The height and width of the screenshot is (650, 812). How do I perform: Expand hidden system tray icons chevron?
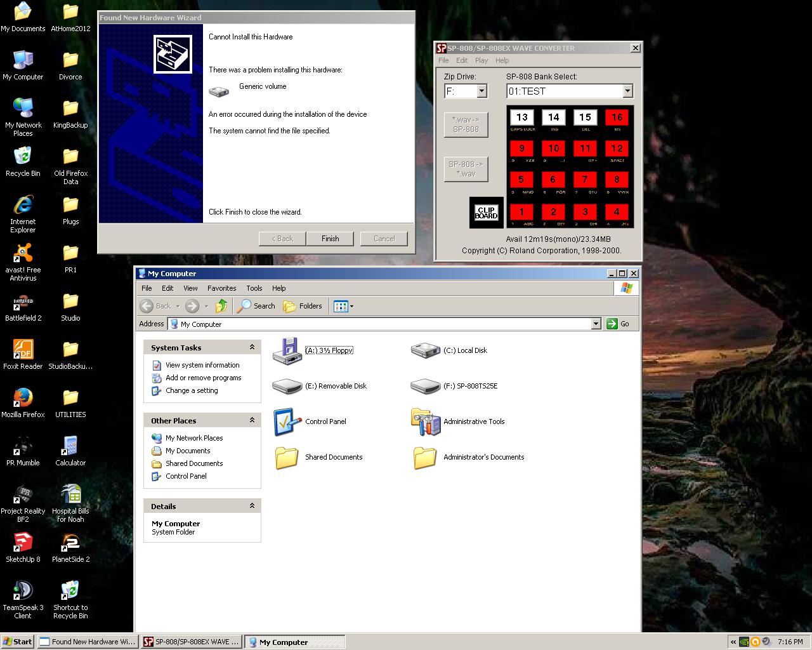coord(733,642)
